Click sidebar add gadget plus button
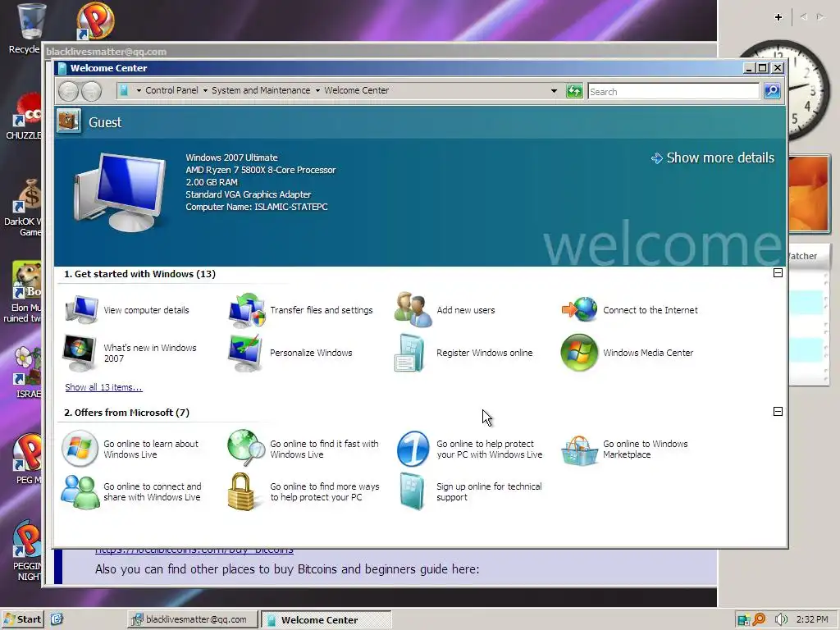Viewport: 840px width, 630px height. [778, 17]
